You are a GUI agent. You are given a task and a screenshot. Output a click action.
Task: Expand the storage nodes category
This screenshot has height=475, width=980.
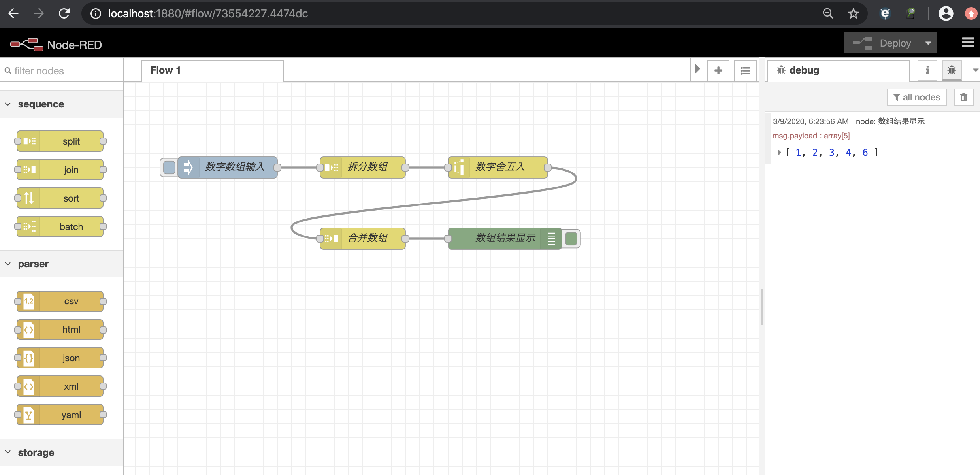pos(36,452)
